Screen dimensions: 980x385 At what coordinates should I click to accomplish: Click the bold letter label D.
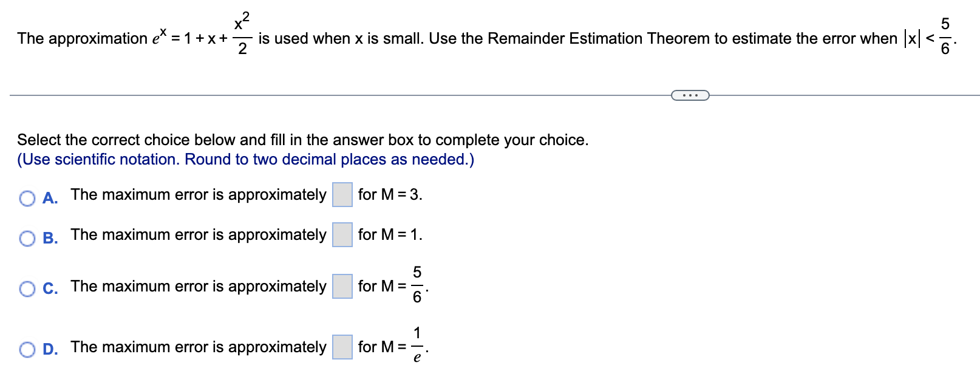click(50, 350)
